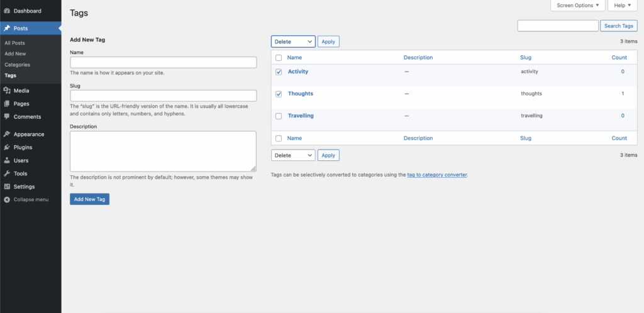Open the tag to category converter link
This screenshot has height=313, width=644.
click(x=437, y=174)
